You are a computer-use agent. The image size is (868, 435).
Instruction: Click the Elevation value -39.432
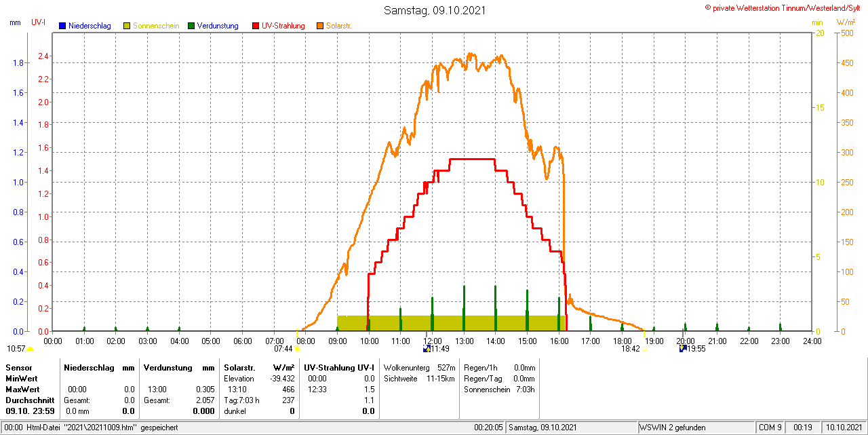281,378
